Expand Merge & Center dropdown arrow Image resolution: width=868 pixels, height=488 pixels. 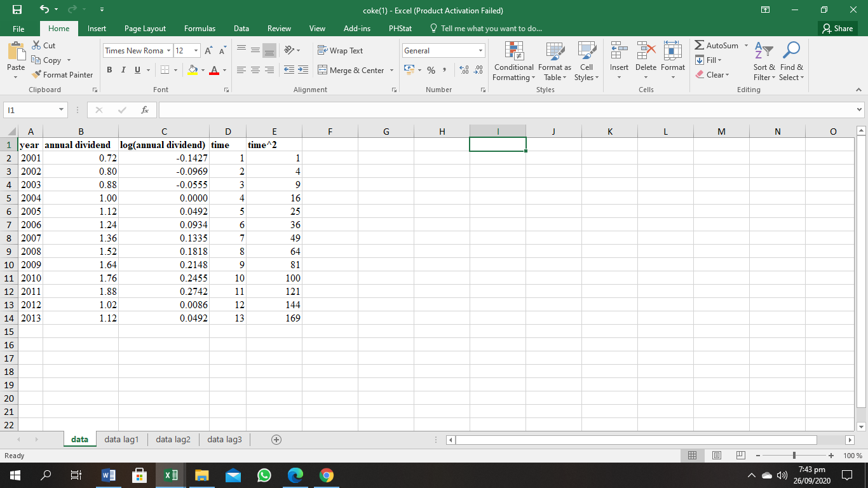pos(391,71)
